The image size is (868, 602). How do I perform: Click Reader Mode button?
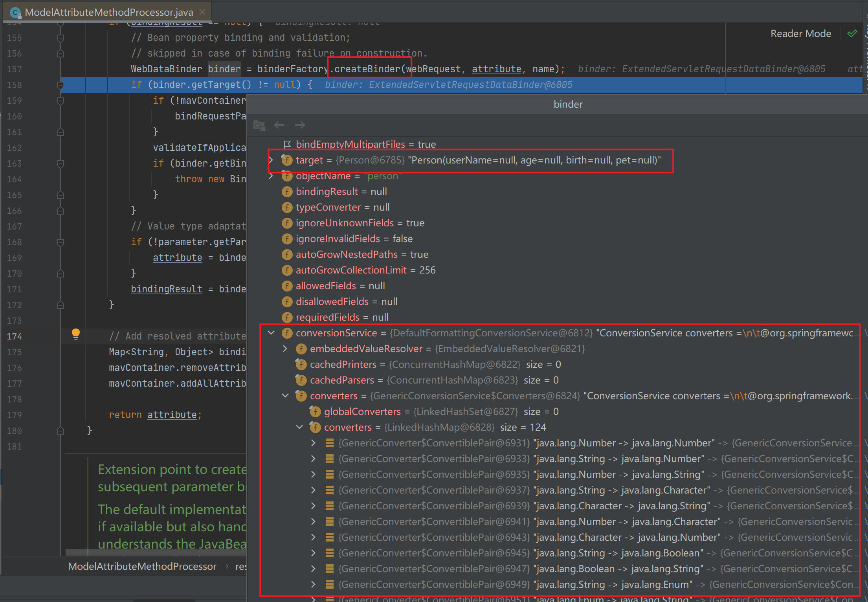tap(800, 34)
